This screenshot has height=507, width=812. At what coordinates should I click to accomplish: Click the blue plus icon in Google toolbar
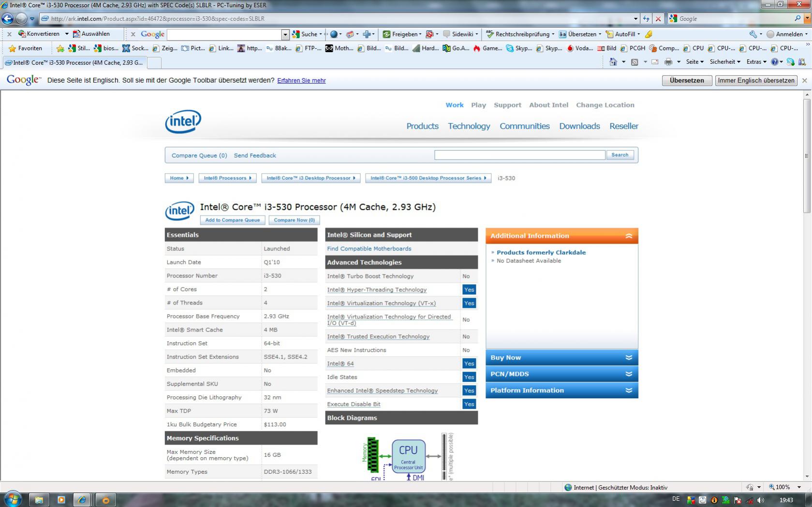point(367,34)
